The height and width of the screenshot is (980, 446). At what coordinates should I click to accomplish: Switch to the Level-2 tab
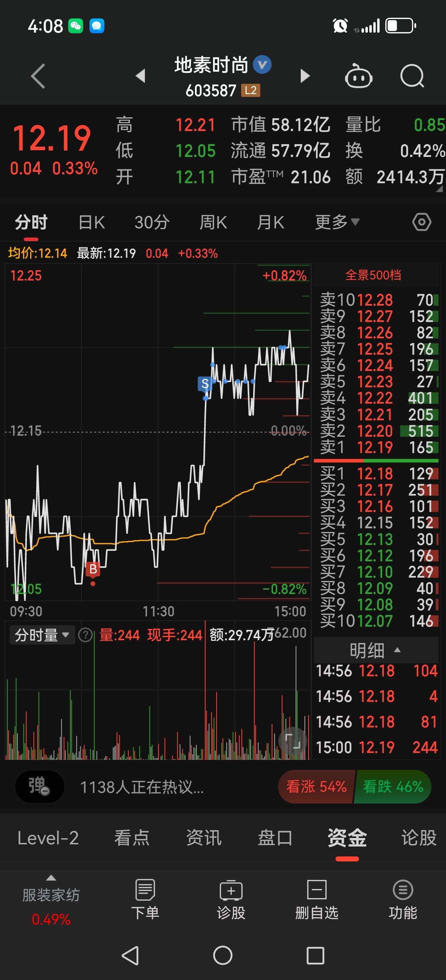point(48,838)
